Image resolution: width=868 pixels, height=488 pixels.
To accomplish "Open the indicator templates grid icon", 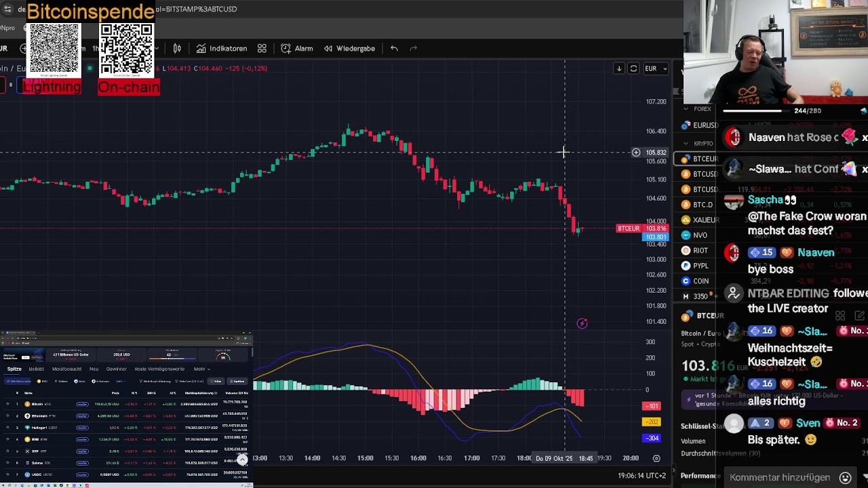I will (262, 48).
